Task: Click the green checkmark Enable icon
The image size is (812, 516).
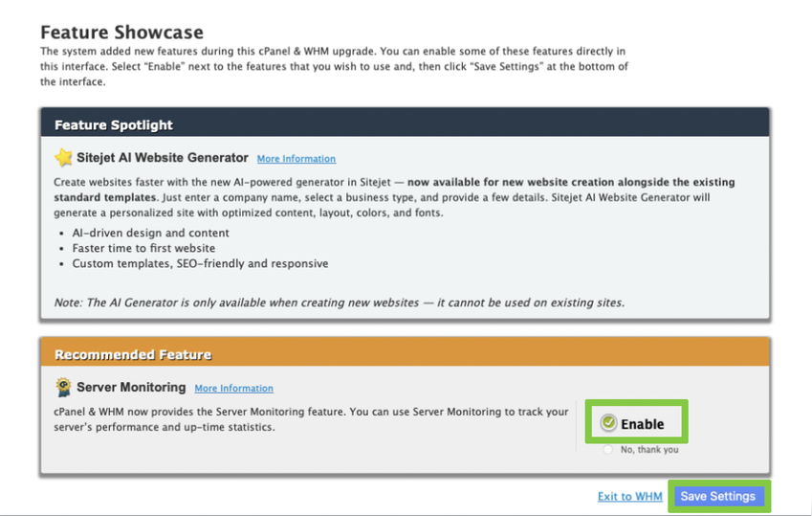Action: [608, 423]
